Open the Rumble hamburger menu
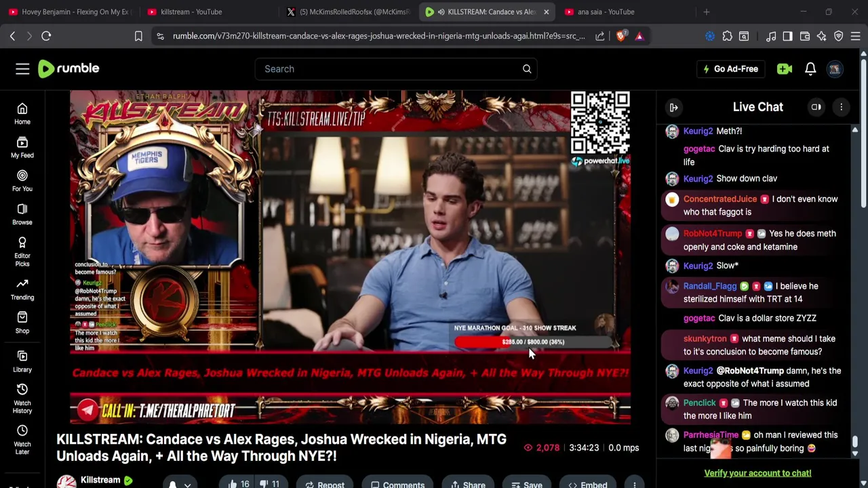The width and height of the screenshot is (868, 488). (22, 68)
